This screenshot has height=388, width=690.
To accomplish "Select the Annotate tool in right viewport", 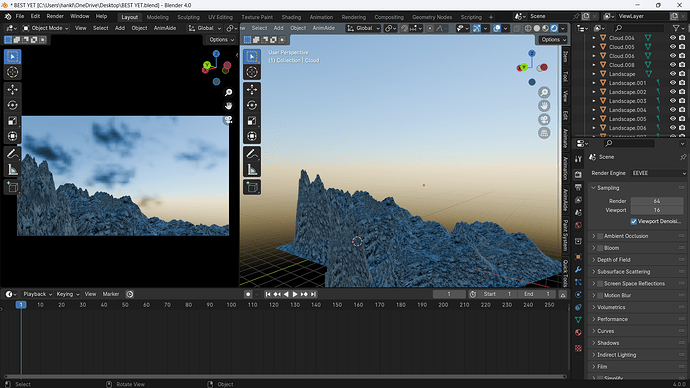I will click(x=252, y=154).
